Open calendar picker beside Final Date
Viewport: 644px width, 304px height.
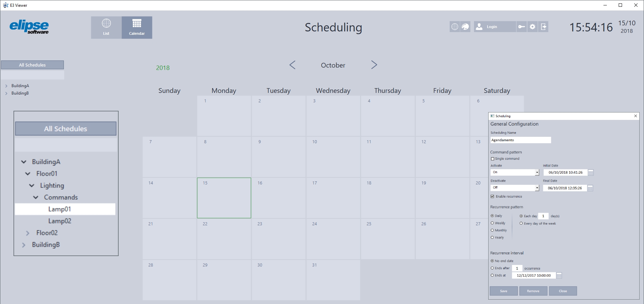tap(590, 188)
